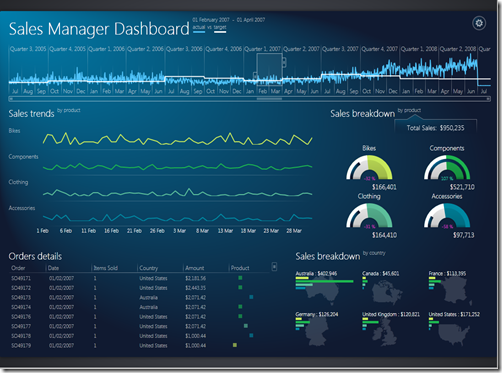Click the timeline scrollbar left arrow
Screen dimensions: 502x373
(x=11, y=99)
